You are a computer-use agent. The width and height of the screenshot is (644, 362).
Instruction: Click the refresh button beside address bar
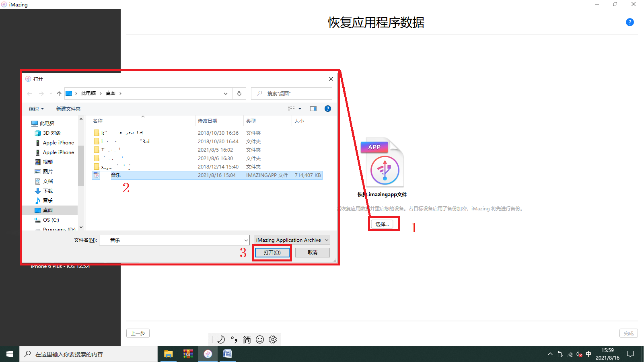(239, 93)
